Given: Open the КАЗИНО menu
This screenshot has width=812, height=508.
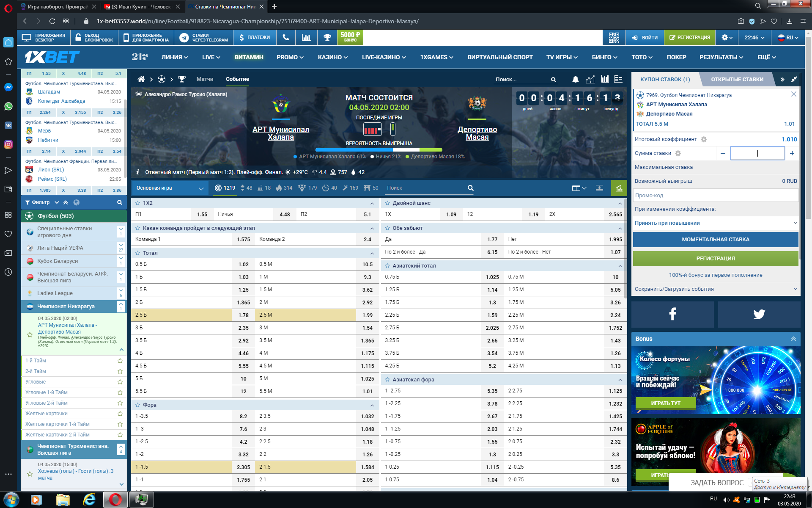Looking at the screenshot, I should tap(333, 57).
